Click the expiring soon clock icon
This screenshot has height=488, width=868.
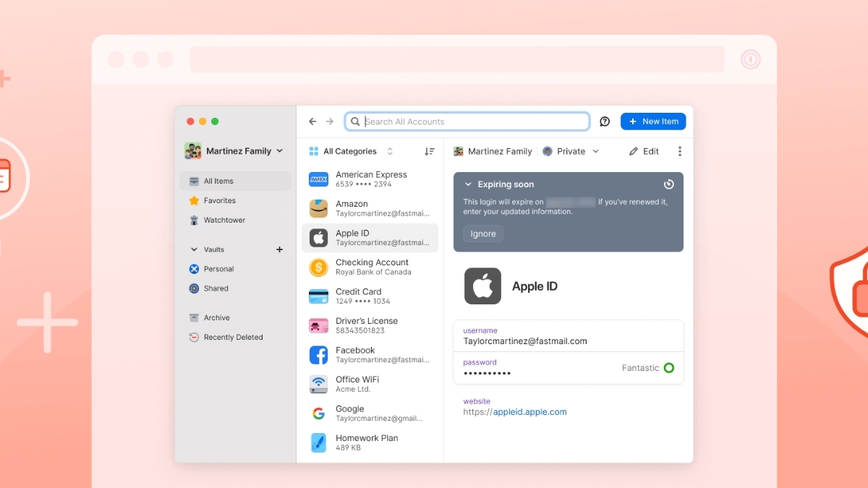(x=668, y=184)
